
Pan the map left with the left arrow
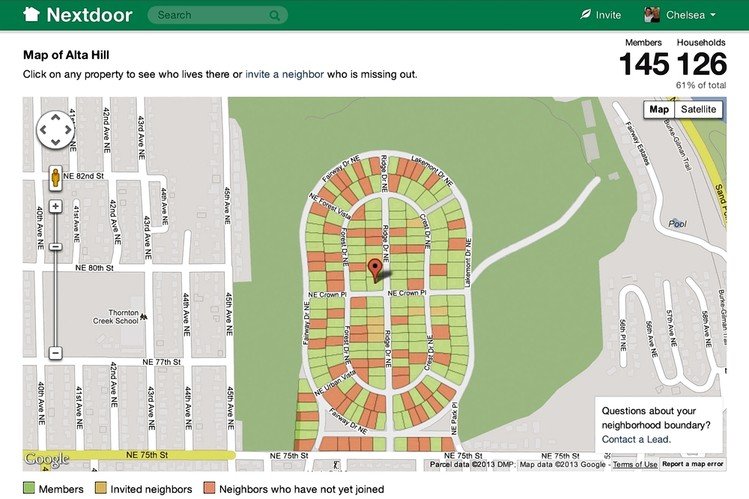tap(43, 129)
